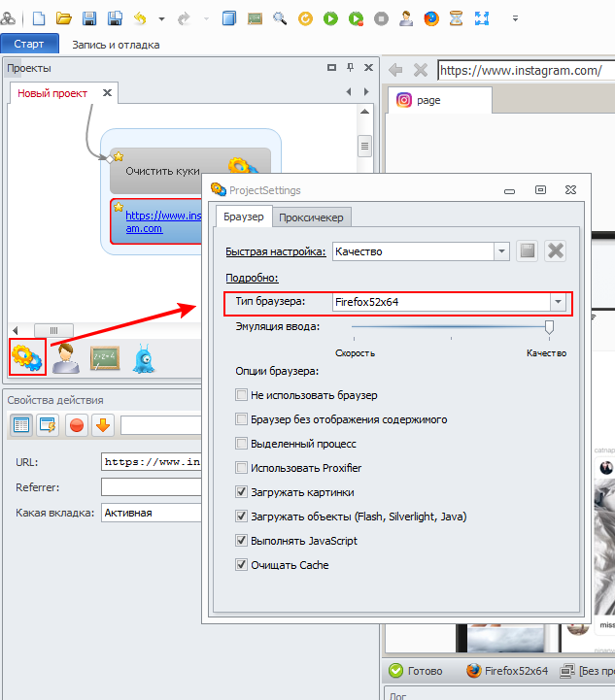Viewport: 615px width, 700px height.
Task: Uncheck Очищать Cache checkbox
Action: click(241, 565)
